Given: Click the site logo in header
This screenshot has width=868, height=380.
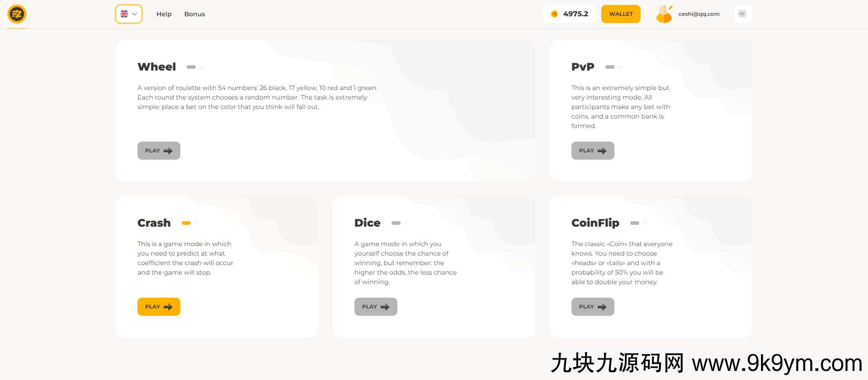Looking at the screenshot, I should tap(17, 14).
